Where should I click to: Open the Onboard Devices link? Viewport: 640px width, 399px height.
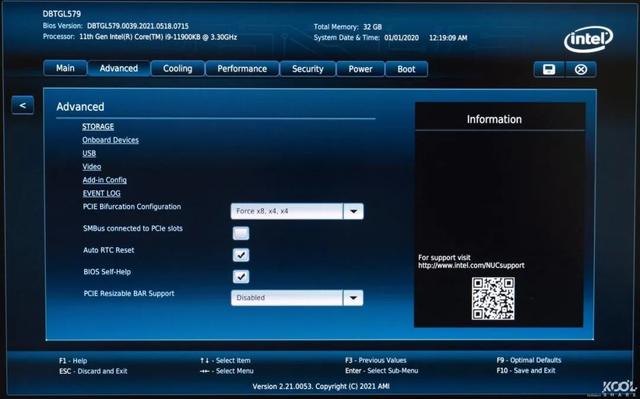tap(110, 140)
